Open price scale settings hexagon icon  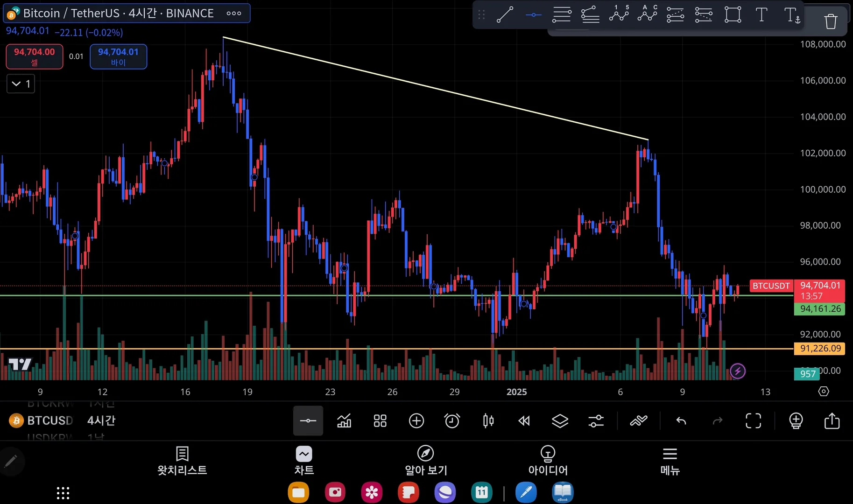tap(824, 392)
